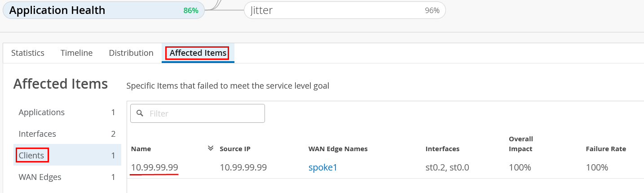Select Applications in the affected items list
This screenshot has height=193, width=644.
pyautogui.click(x=42, y=112)
